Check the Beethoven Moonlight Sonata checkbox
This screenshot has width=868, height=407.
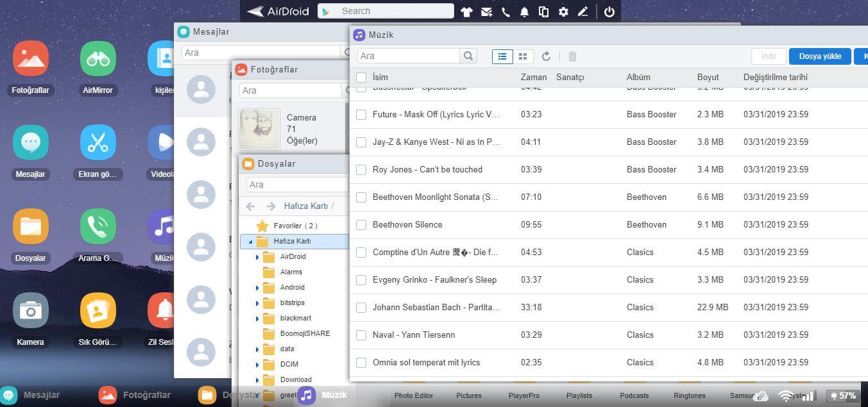coord(361,197)
